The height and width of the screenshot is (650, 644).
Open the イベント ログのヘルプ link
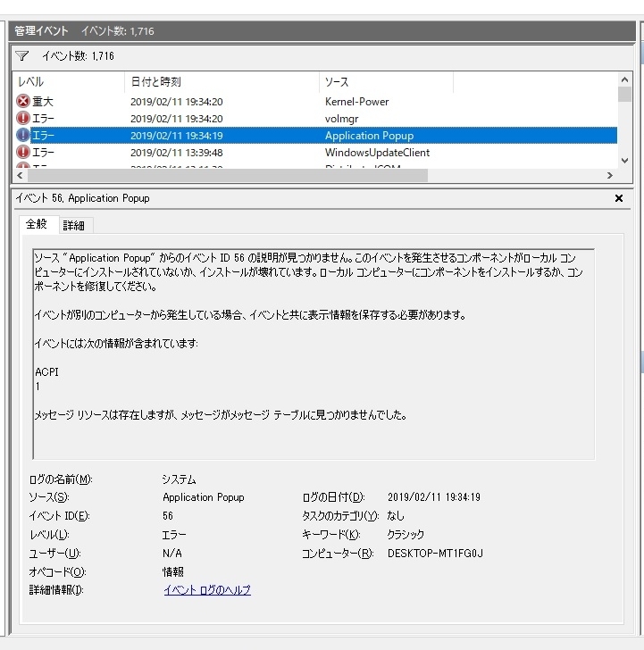tap(207, 590)
